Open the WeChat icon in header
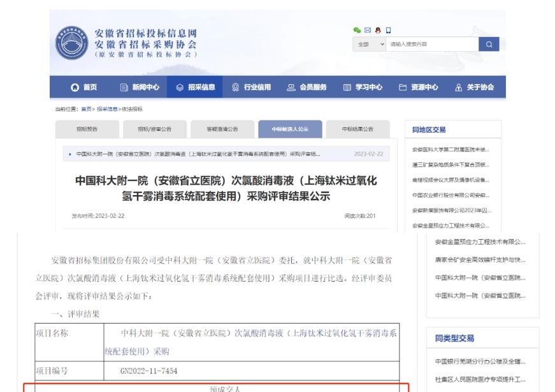The width and height of the screenshot is (555, 392). [357, 30]
